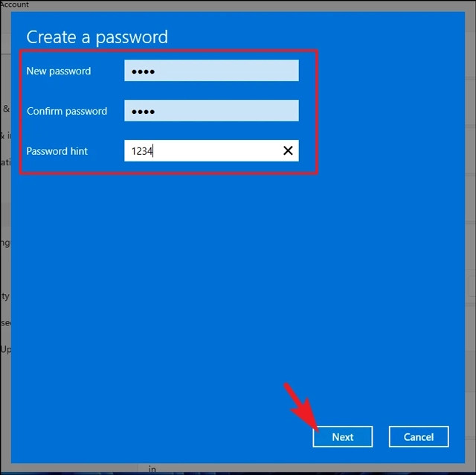
Task: Cancel the password creation dialog
Action: click(x=419, y=437)
